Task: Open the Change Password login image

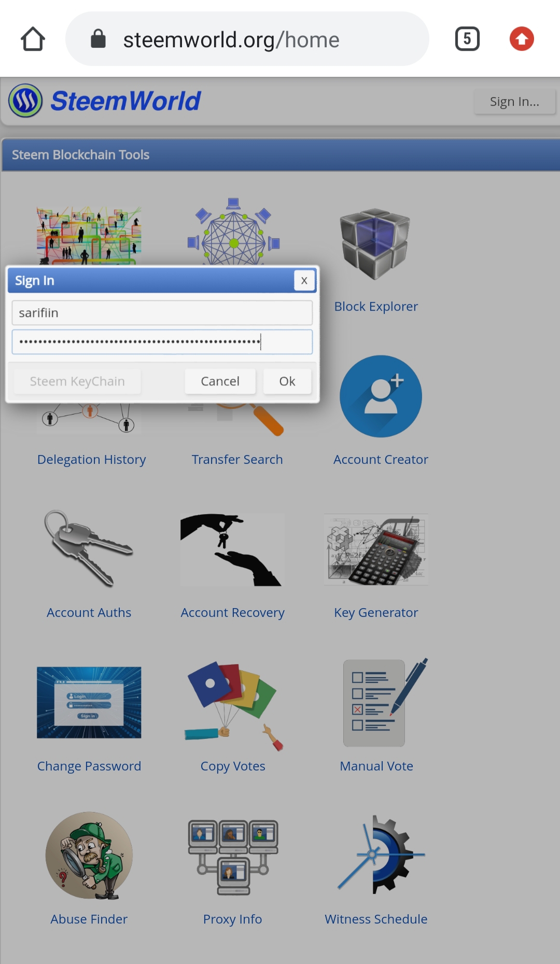Action: pos(89,703)
